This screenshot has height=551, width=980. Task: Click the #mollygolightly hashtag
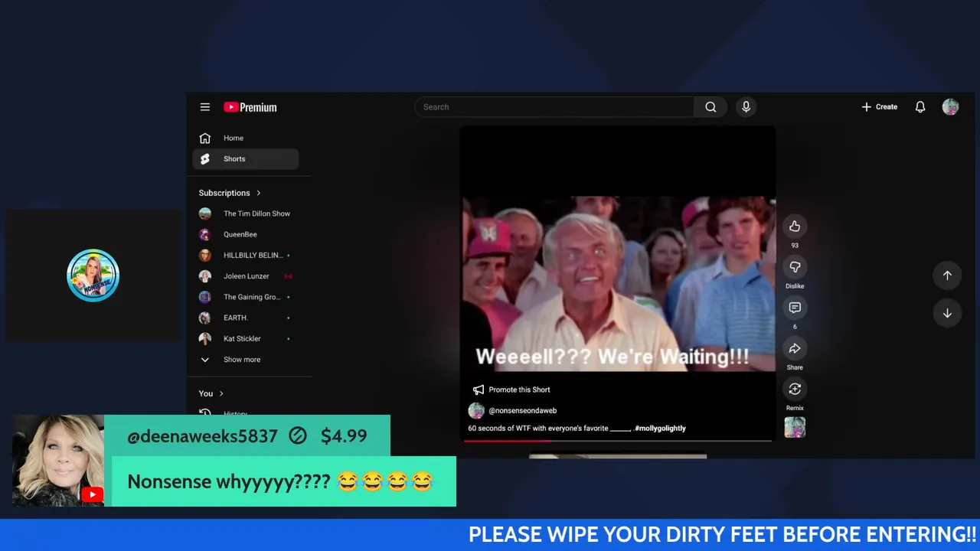pyautogui.click(x=660, y=429)
